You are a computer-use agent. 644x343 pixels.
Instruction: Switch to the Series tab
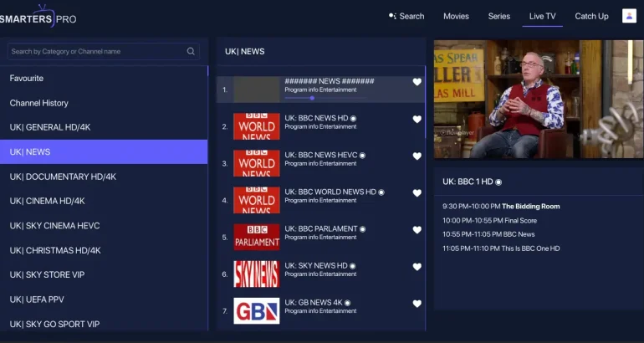(499, 16)
